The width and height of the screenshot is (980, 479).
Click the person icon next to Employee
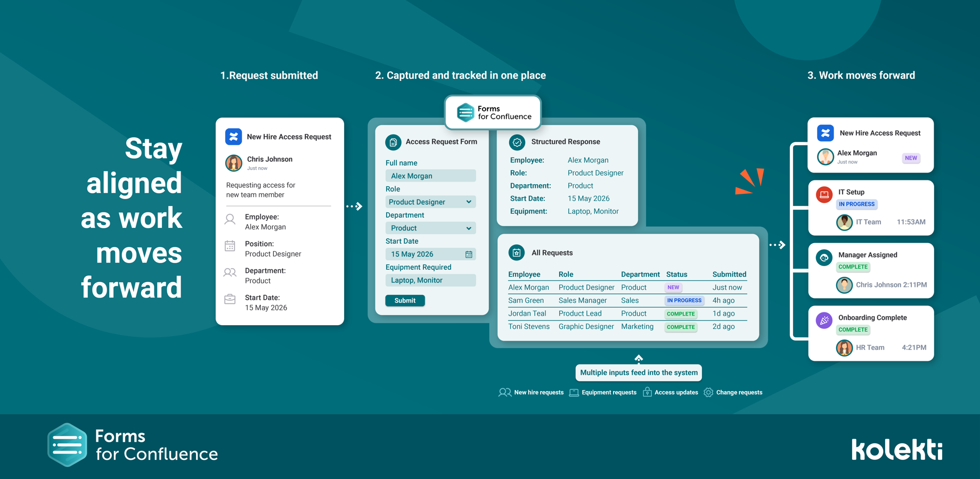[230, 219]
